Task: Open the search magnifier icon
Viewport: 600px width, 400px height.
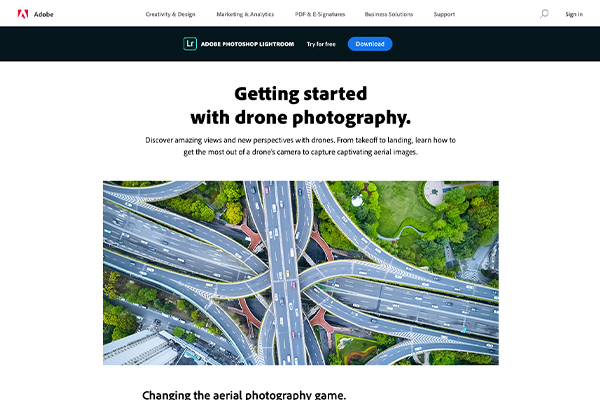Action: [x=544, y=14]
